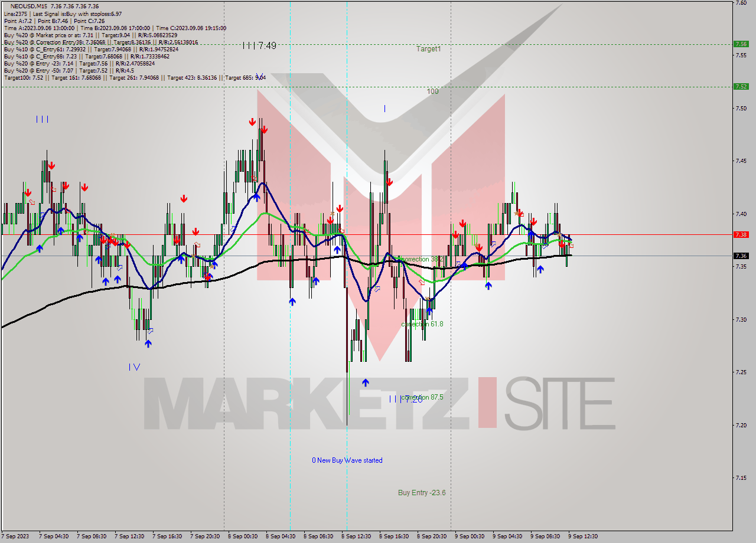Click the black 7.36 current price tag
Image resolution: width=756 pixels, height=543 pixels.
tap(741, 256)
